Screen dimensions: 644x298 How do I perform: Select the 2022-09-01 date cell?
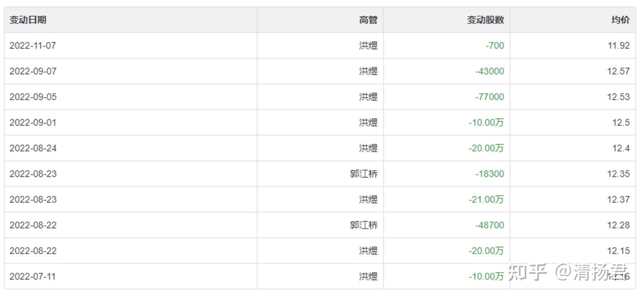(33, 122)
